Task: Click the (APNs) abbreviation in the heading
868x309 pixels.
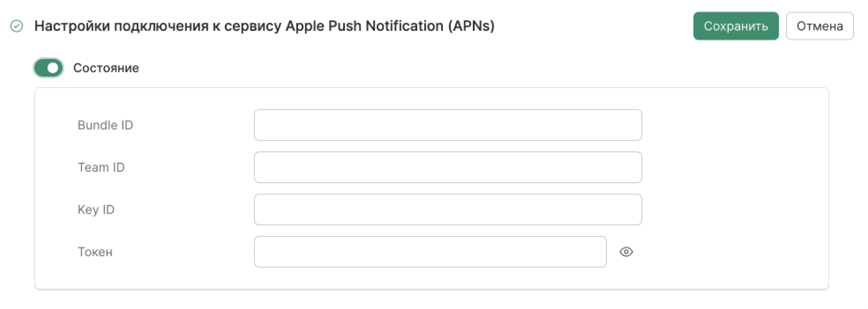Action: tap(471, 26)
